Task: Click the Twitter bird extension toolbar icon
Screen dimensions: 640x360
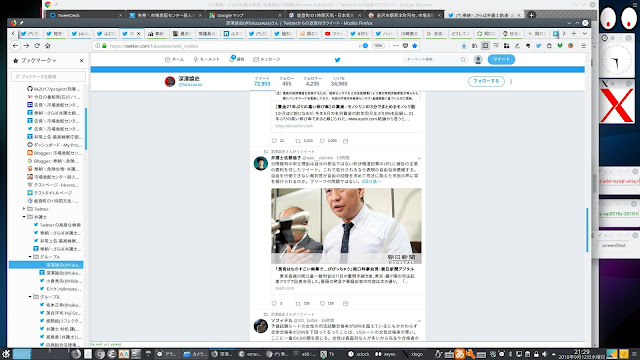Action: pos(538,46)
